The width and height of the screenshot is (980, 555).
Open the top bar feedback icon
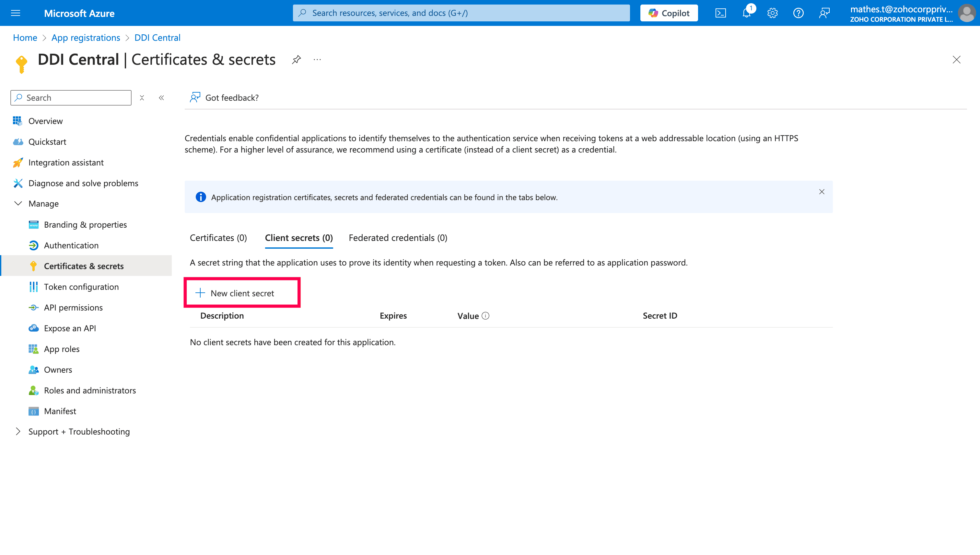coord(824,13)
